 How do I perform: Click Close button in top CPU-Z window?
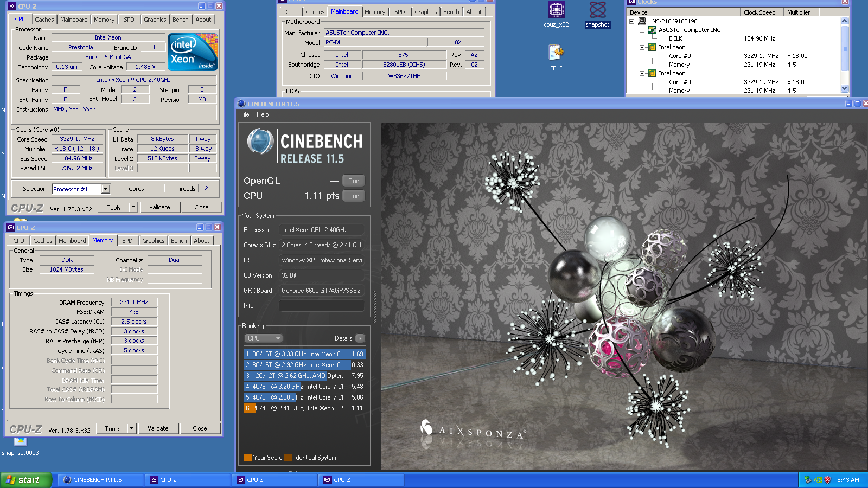(201, 207)
